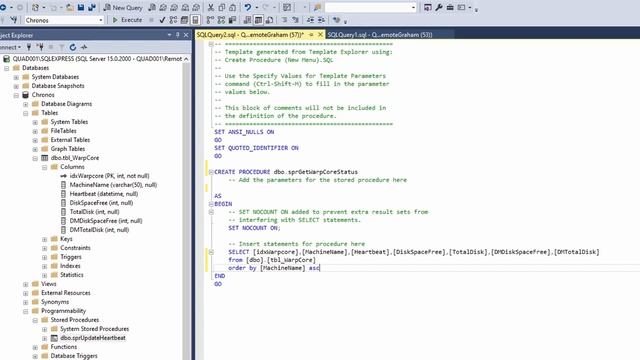
Task: Collapse the CREATE PROCEDURE code region
Action: point(211,172)
